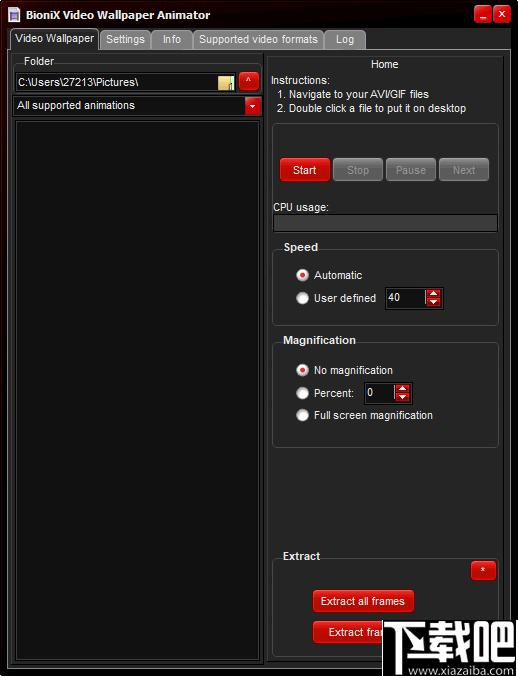Click the asterisk button in Extract panel
518x676 pixels.
[483, 570]
